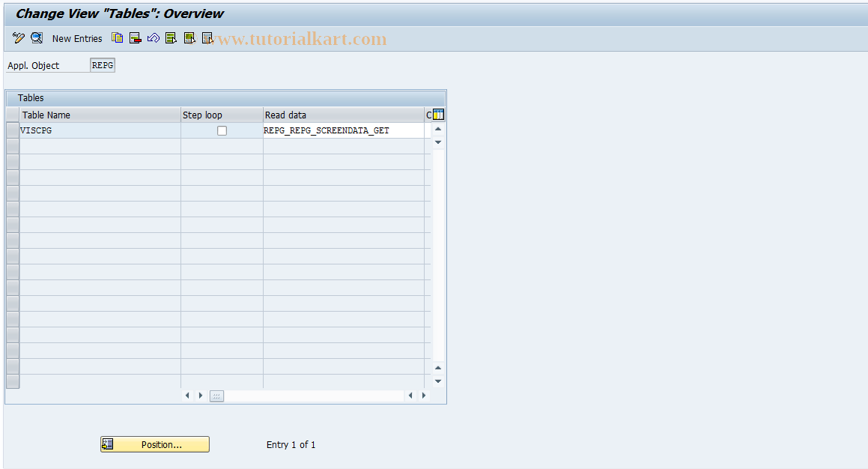Click the New Entries button

click(x=77, y=37)
